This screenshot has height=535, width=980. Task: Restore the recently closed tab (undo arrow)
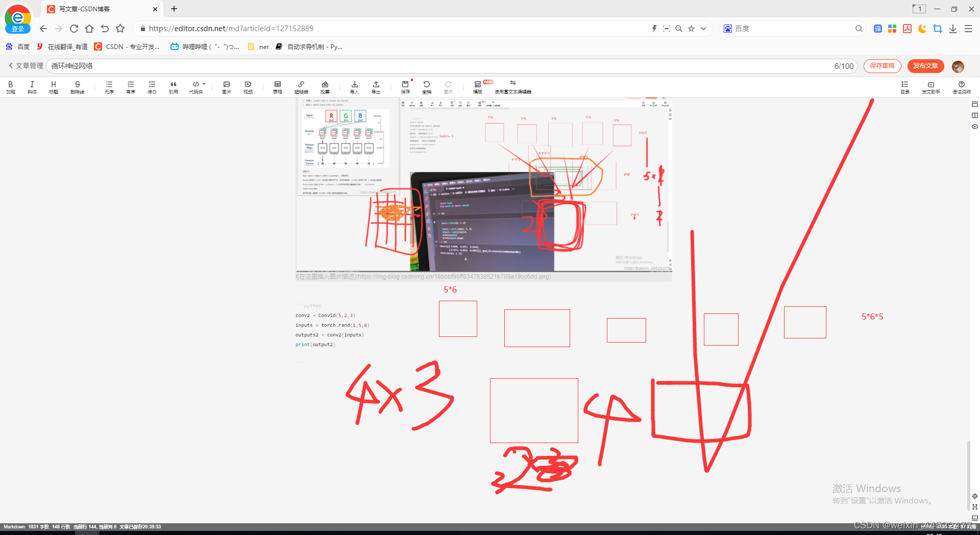point(105,29)
